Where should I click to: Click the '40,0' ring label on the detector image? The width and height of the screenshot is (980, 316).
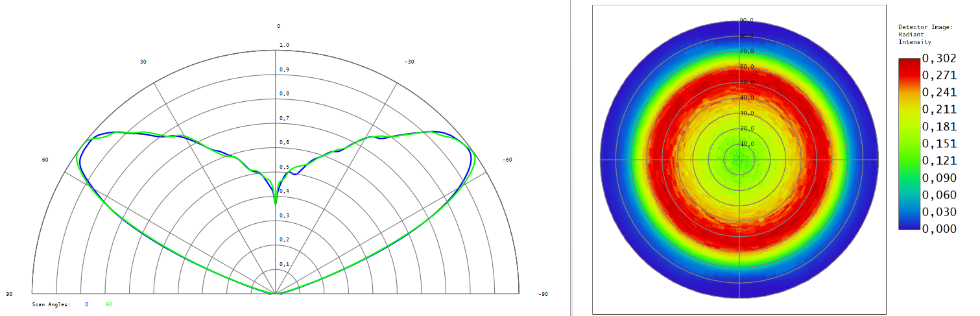pyautogui.click(x=747, y=98)
